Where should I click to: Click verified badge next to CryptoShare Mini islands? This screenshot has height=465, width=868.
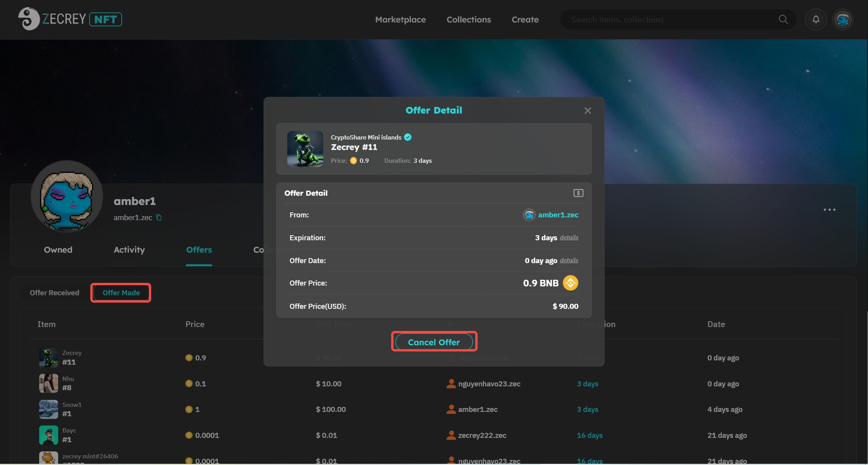408,137
